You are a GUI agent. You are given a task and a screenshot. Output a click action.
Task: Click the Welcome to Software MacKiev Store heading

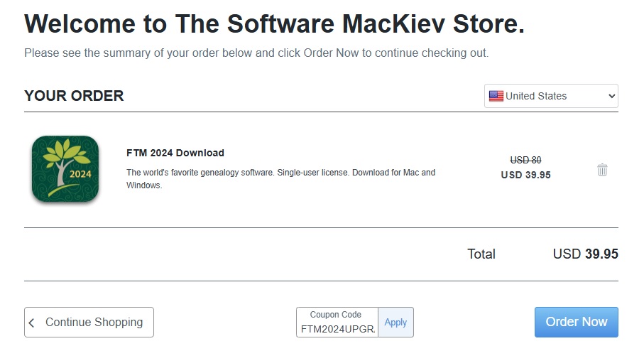click(274, 24)
